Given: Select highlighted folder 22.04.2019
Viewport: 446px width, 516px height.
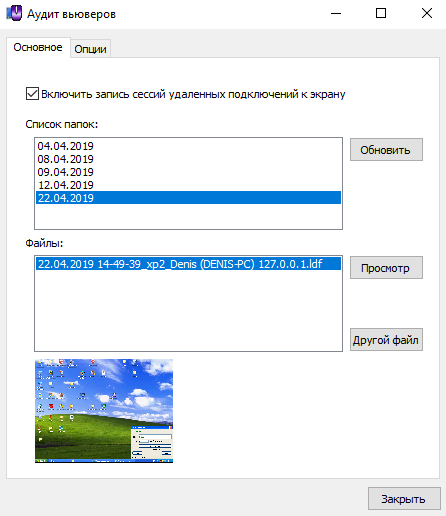Looking at the screenshot, I should pyautogui.click(x=188, y=198).
